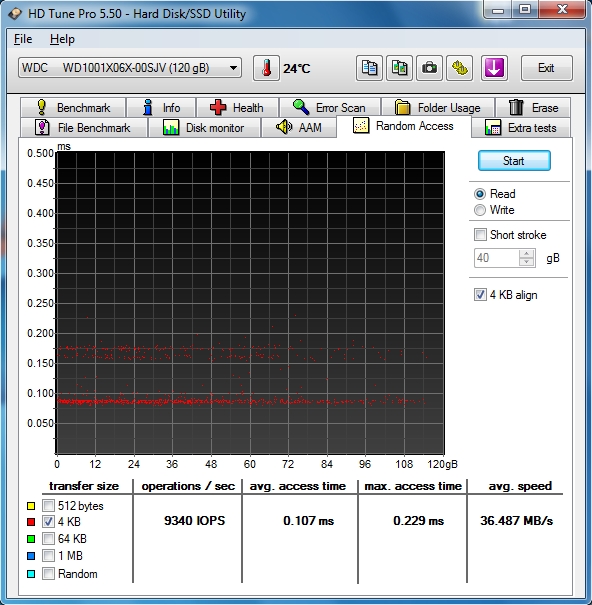Uncheck the 4 KB align checkbox

tap(480, 295)
